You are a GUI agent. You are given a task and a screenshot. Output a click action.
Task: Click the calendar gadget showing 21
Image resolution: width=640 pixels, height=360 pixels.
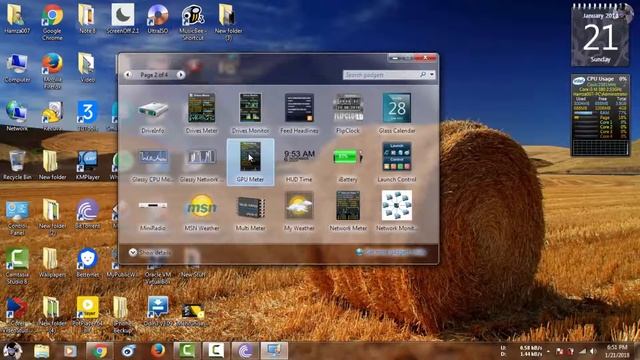tap(600, 36)
